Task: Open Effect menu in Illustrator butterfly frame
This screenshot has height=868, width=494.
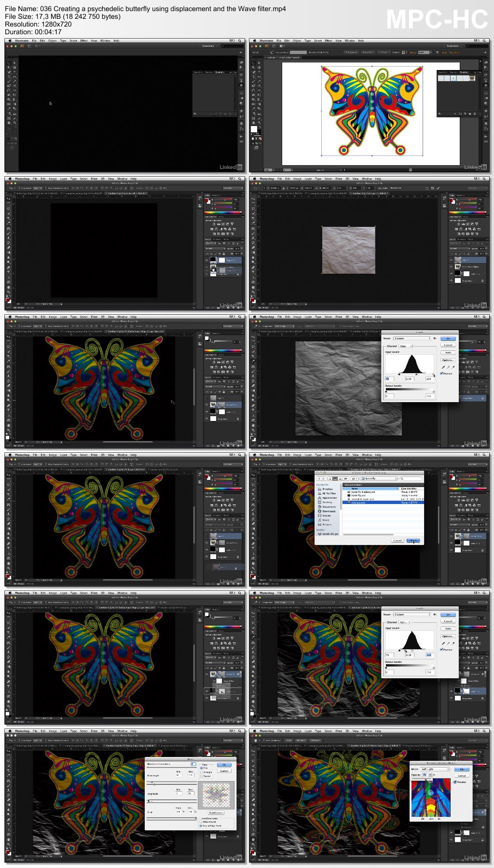Action: point(329,41)
